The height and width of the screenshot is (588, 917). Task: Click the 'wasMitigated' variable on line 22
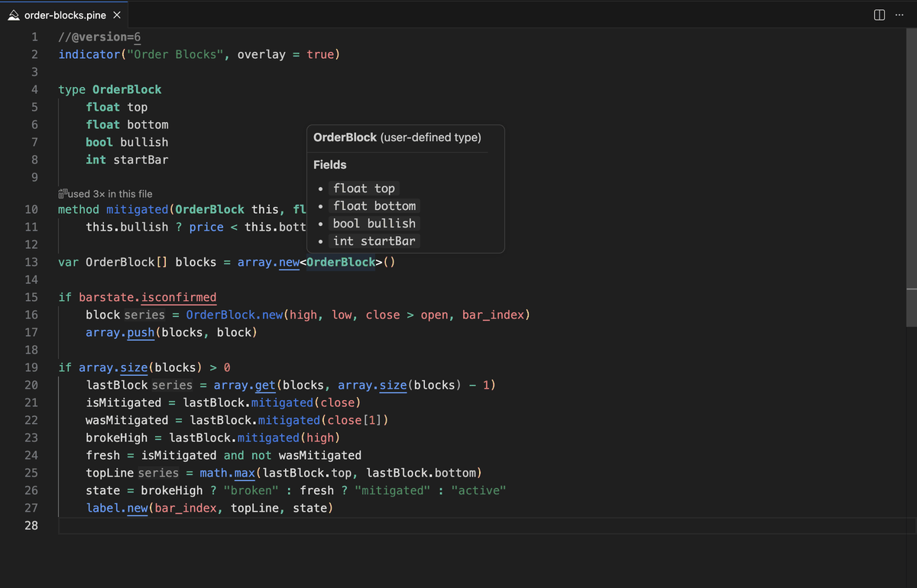pyautogui.click(x=127, y=421)
